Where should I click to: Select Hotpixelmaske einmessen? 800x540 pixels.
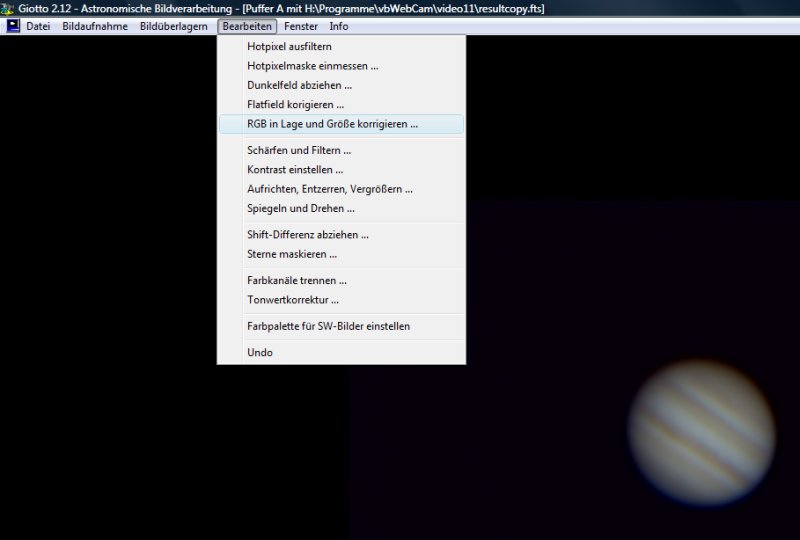[x=341, y=66]
